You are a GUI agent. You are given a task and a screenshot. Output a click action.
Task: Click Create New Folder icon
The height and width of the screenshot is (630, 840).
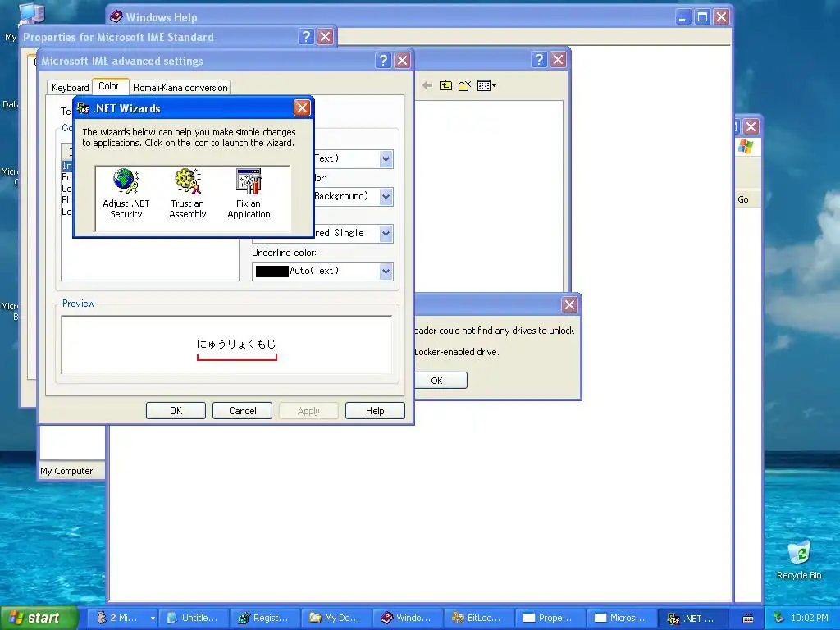click(464, 85)
